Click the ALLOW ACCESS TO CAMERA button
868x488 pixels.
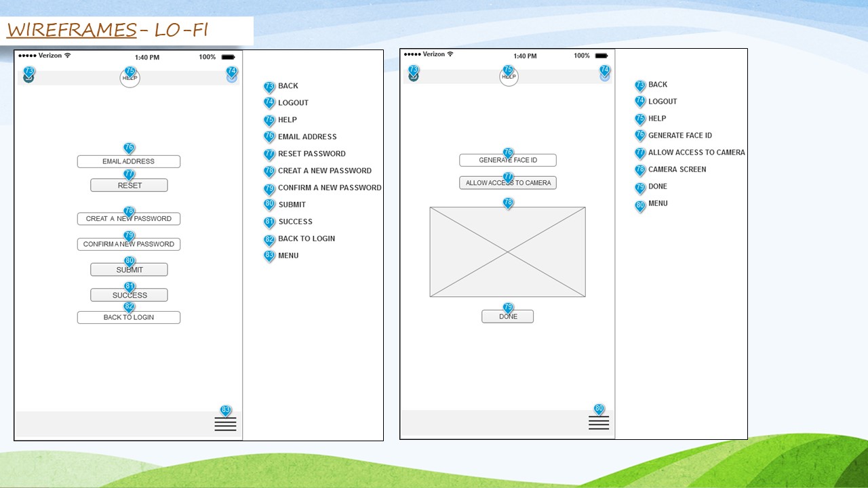[508, 183]
